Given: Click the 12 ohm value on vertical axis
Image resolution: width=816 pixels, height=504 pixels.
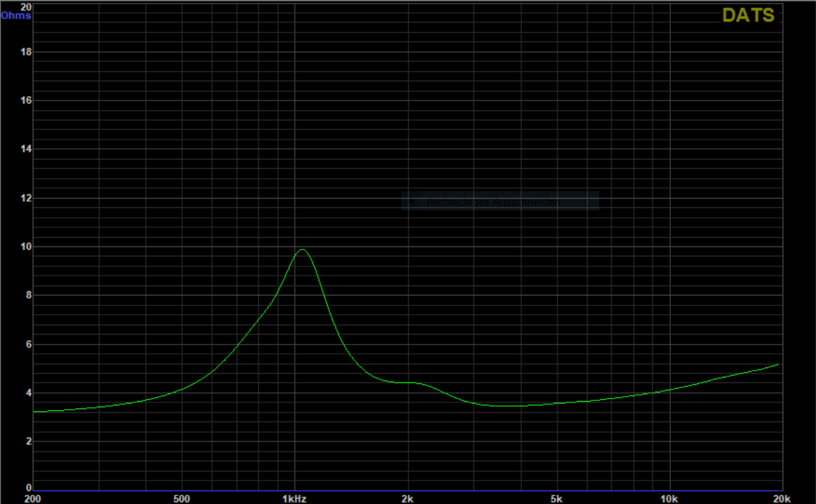Looking at the screenshot, I should (x=26, y=199).
